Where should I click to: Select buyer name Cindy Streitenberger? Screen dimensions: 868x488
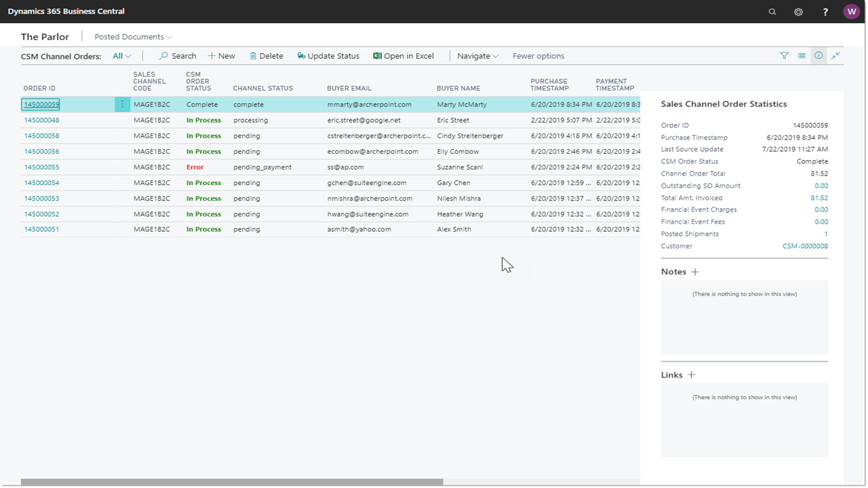pos(470,136)
